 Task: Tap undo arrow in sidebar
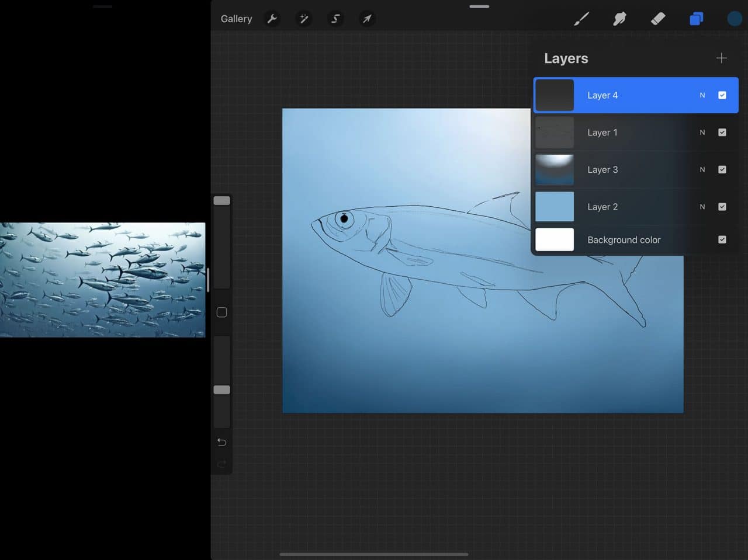tap(221, 442)
